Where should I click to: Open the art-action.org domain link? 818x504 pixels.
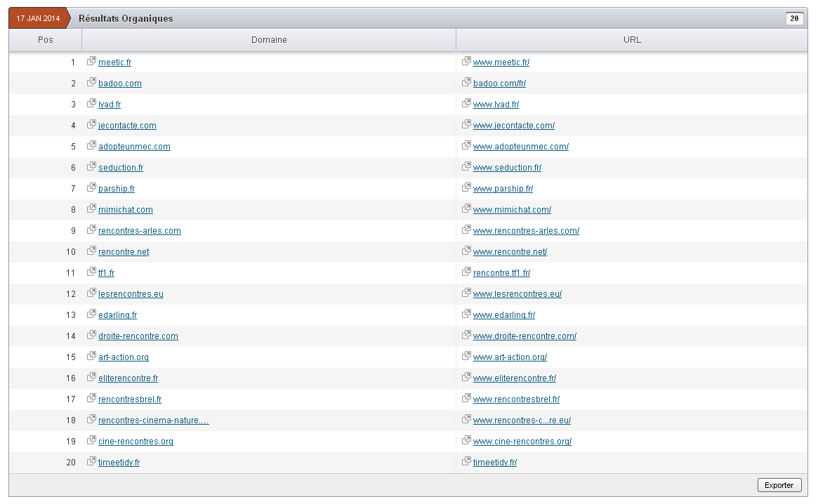[124, 357]
